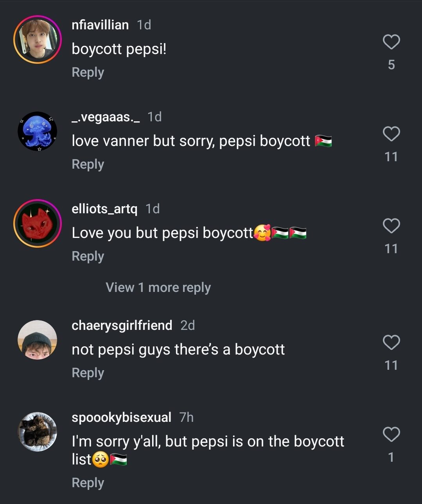Open the nfiavillian username link

click(100, 25)
